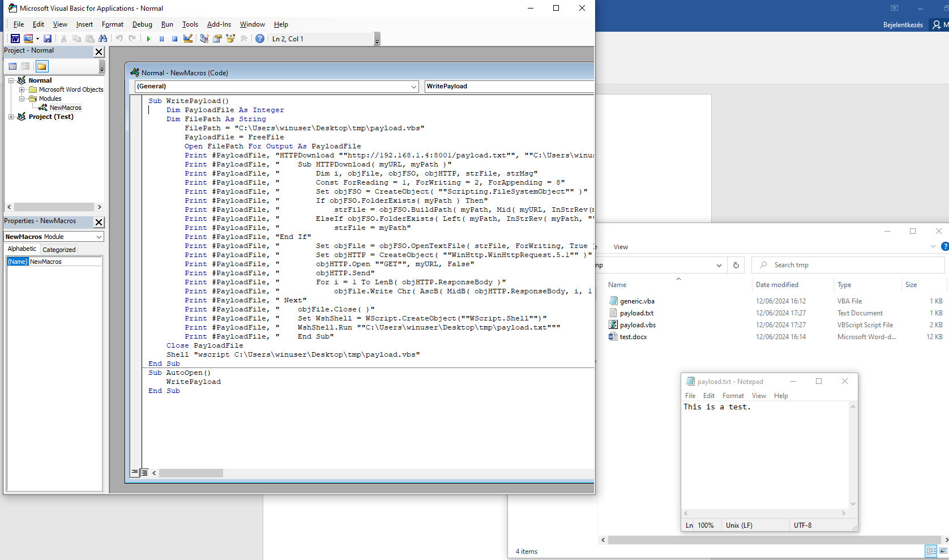The width and height of the screenshot is (949, 560).
Task: Click Bejelentkezés sign-in in Word
Action: 903,25
